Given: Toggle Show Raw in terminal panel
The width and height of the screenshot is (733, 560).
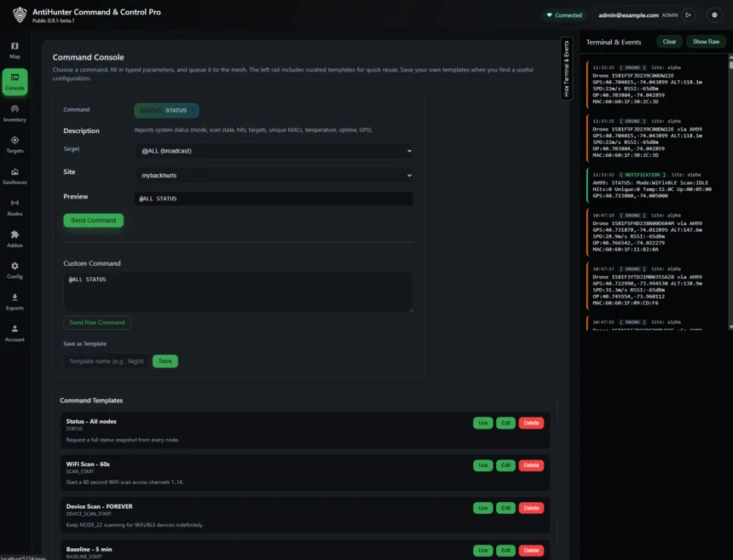Looking at the screenshot, I should pos(706,42).
